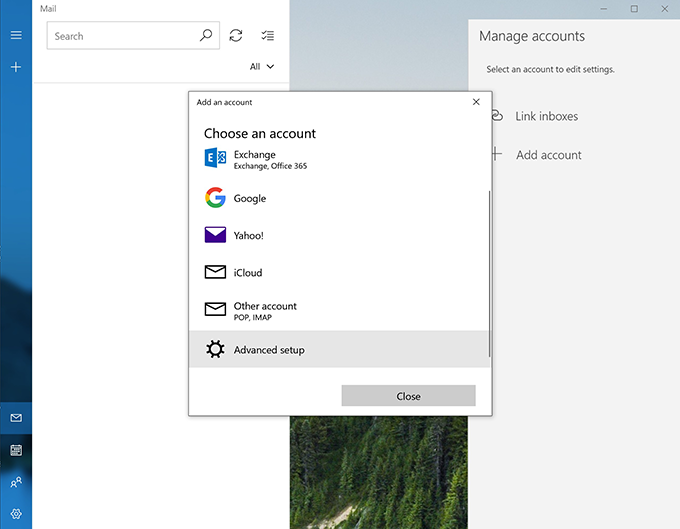Click the Google logo icon
This screenshot has height=529, width=680.
tap(215, 198)
